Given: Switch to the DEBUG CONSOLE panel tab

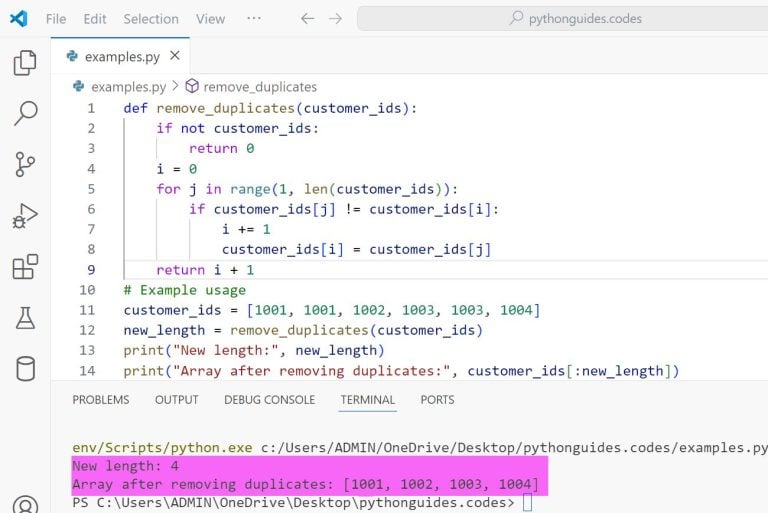Looking at the screenshot, I should tap(269, 400).
